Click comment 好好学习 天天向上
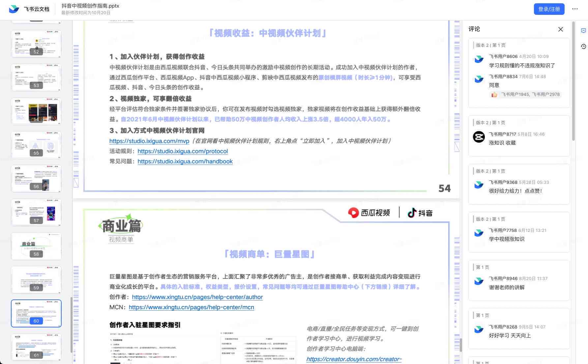Image resolution: width=588 pixels, height=364 pixels. point(510,336)
